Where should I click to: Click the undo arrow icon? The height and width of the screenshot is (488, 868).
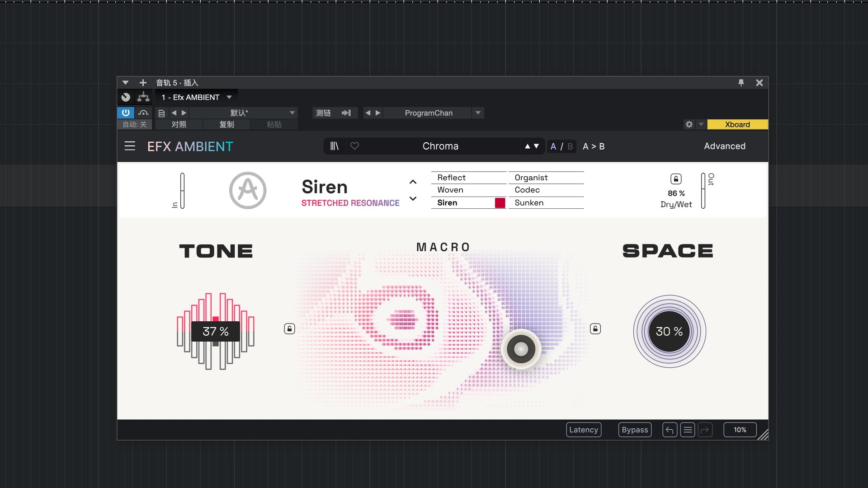click(670, 430)
